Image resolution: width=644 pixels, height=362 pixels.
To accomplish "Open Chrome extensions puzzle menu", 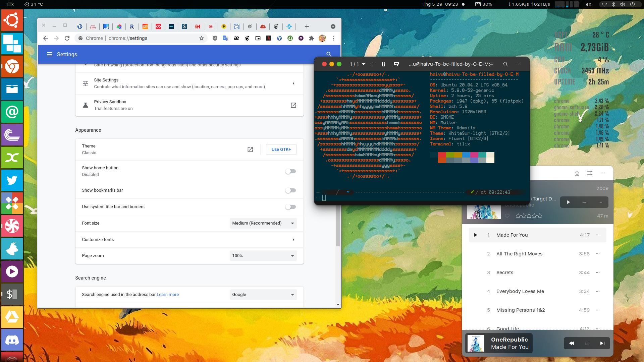I will 312,38.
